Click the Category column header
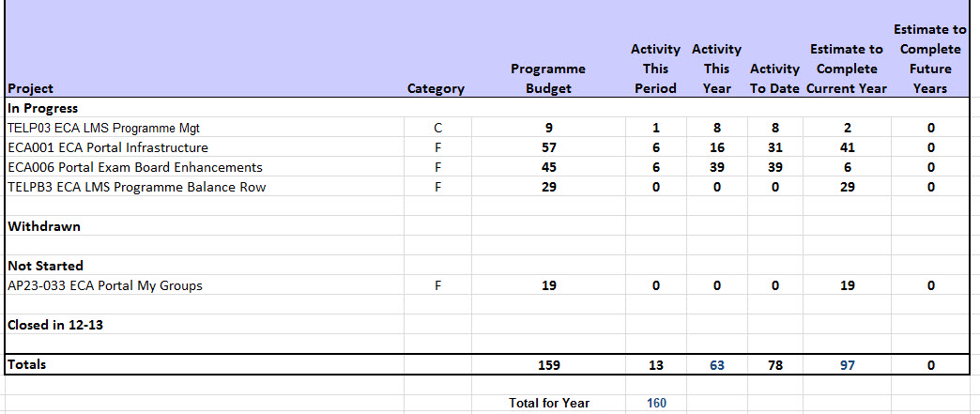 coord(436,88)
